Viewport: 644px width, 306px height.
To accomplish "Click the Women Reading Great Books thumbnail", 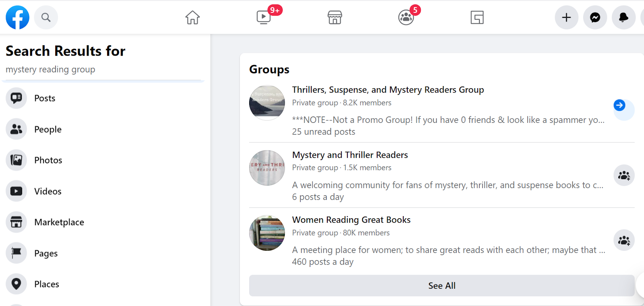I will pyautogui.click(x=267, y=233).
